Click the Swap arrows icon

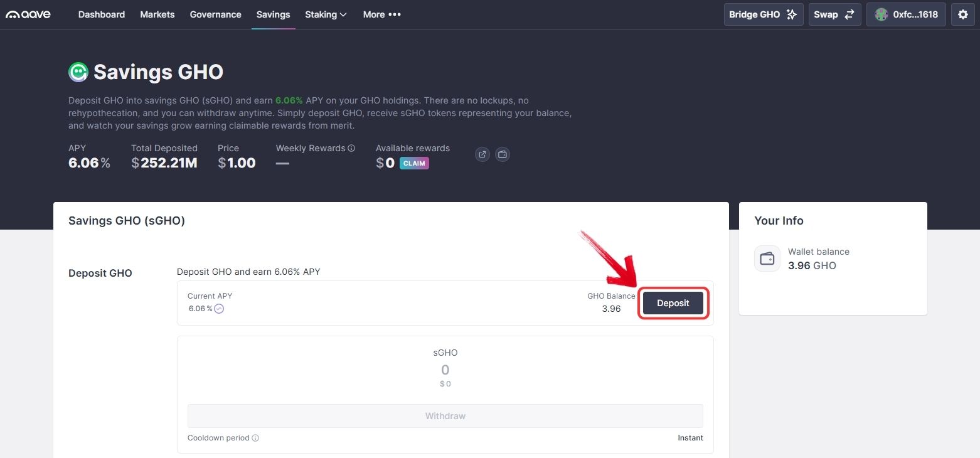coord(849,14)
